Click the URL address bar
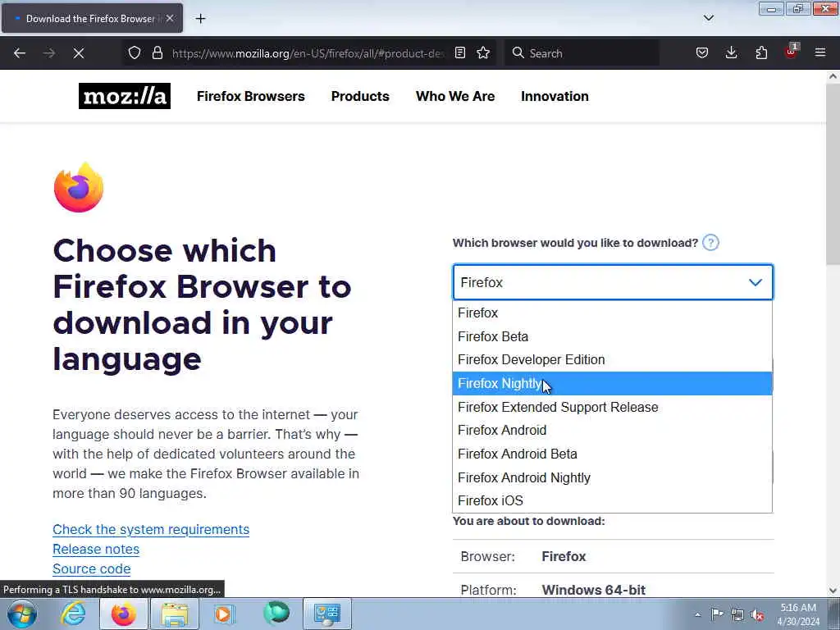This screenshot has height=630, width=840. point(308,53)
